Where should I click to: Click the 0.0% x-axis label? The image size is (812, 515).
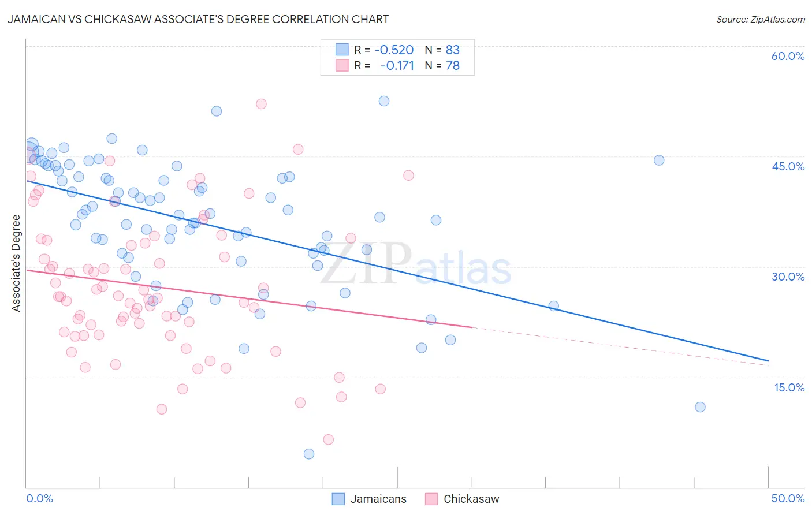pyautogui.click(x=39, y=498)
